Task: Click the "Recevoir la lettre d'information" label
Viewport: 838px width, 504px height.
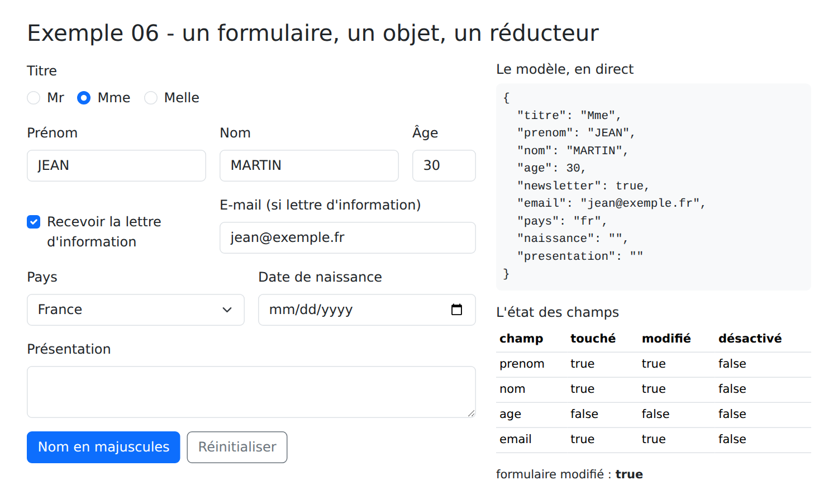Action: [104, 232]
